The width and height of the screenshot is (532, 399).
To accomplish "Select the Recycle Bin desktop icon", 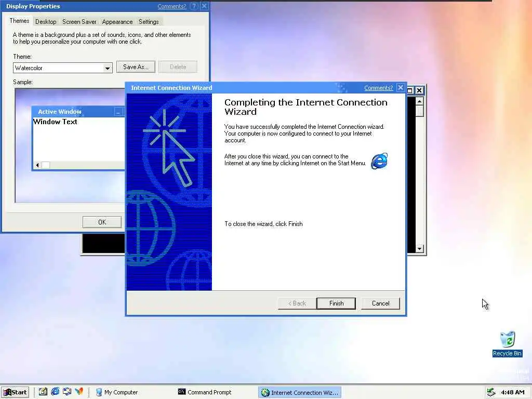I will coord(507,344).
